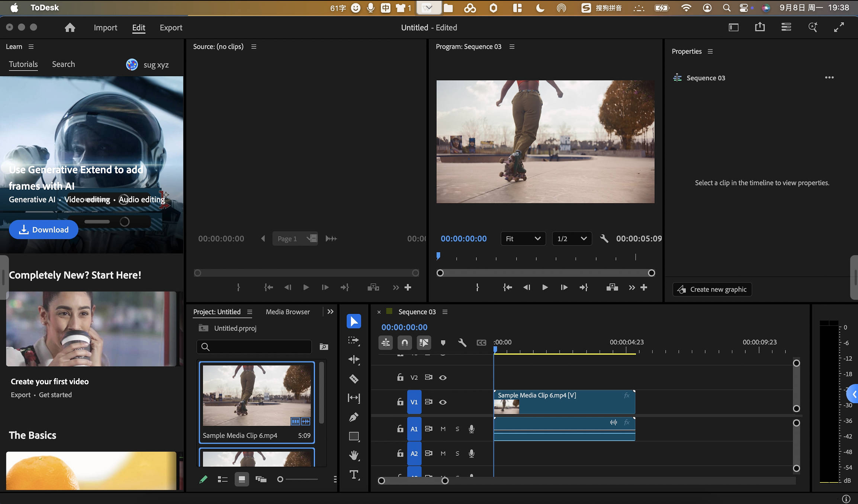Solo the A2 audio track
Screen dimensions: 858x504
click(457, 453)
